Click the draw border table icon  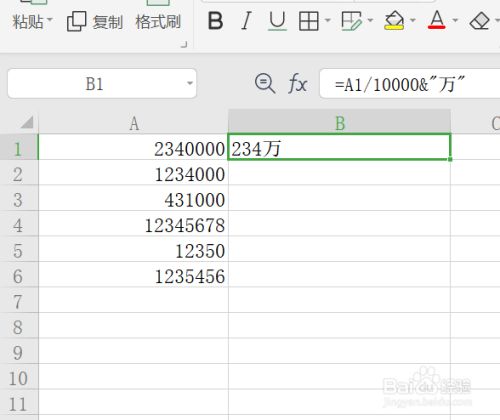[352, 21]
